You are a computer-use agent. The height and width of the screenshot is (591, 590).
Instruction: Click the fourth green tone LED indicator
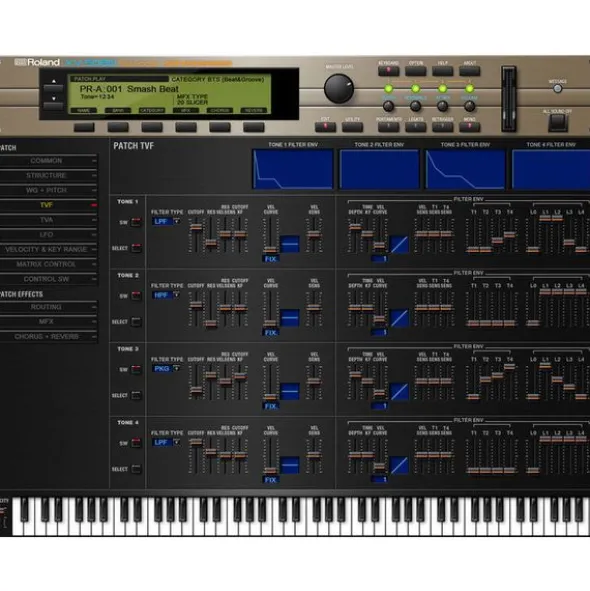(469, 89)
